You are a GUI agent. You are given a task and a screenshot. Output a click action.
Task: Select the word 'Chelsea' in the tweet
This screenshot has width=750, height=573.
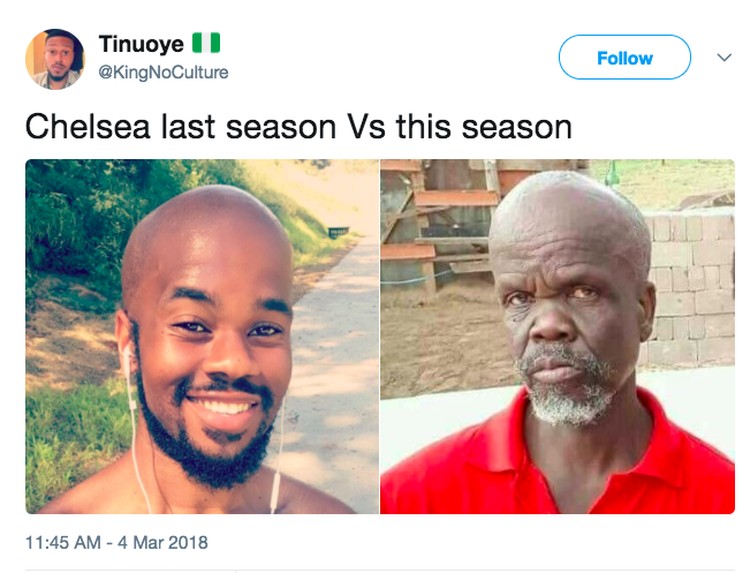pyautogui.click(x=88, y=127)
